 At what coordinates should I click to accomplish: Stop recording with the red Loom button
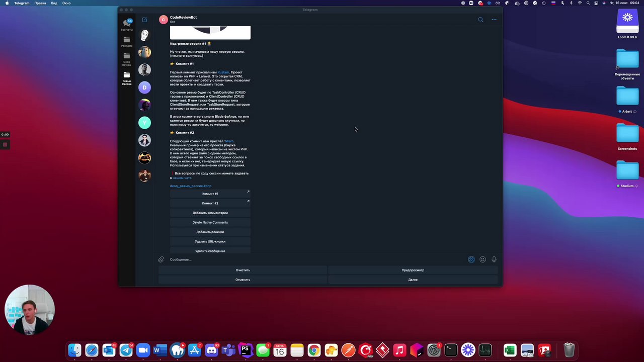click(5, 145)
